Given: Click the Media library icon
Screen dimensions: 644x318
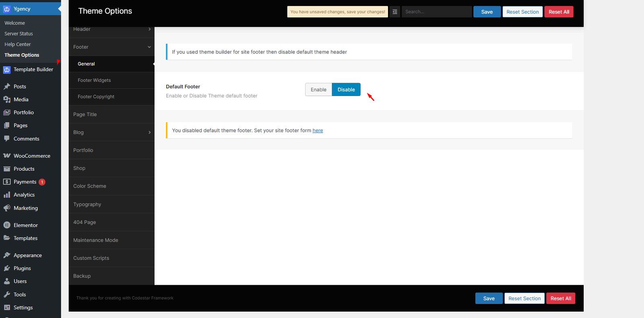Looking at the screenshot, I should (x=7, y=99).
